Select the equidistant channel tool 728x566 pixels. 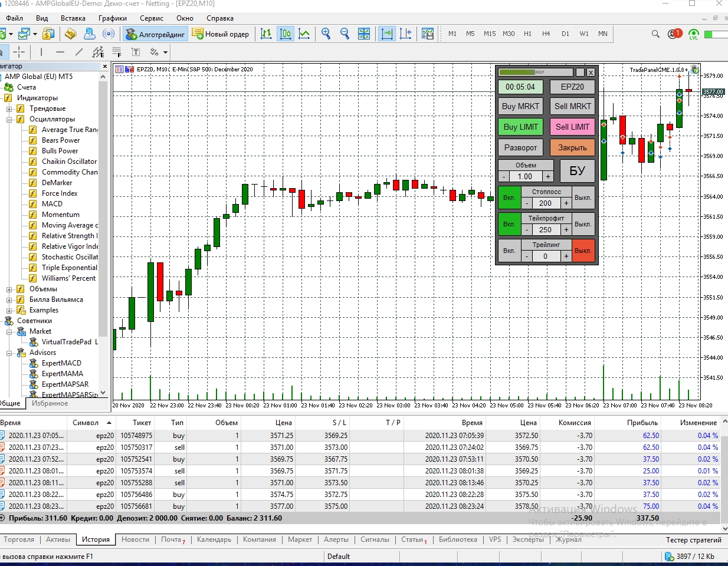[x=98, y=52]
